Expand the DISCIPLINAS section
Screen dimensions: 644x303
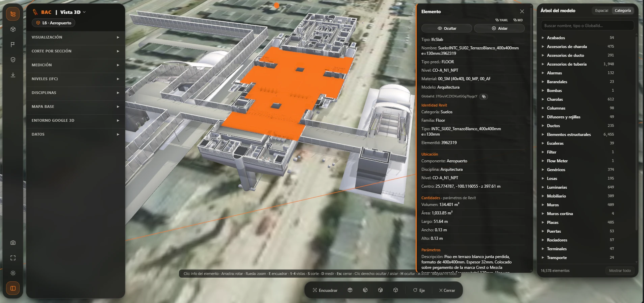click(x=76, y=93)
